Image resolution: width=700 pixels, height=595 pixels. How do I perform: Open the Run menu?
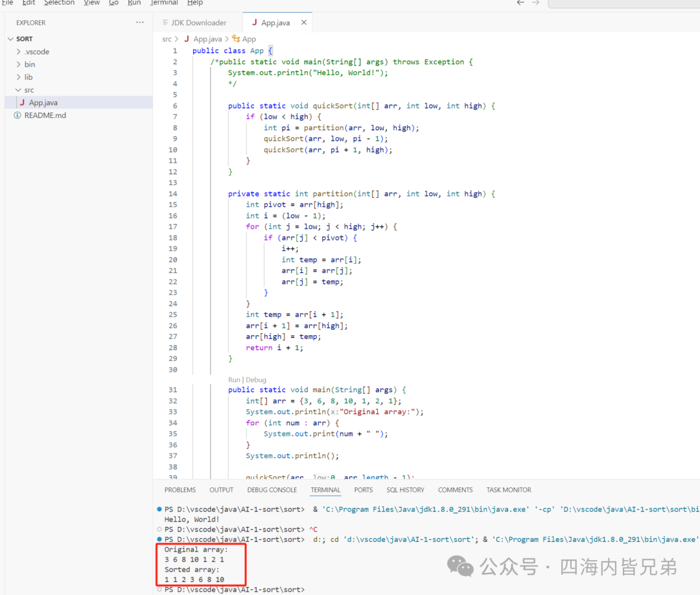[x=134, y=3]
